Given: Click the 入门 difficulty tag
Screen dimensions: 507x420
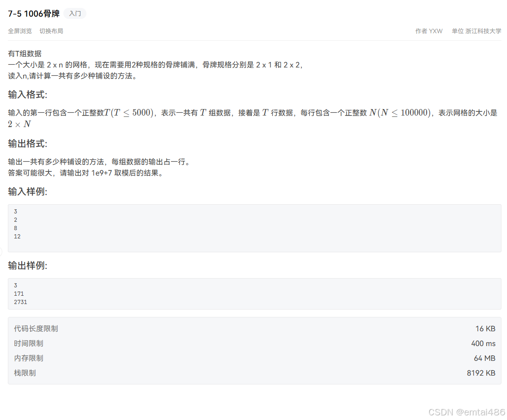Looking at the screenshot, I should pos(75,13).
